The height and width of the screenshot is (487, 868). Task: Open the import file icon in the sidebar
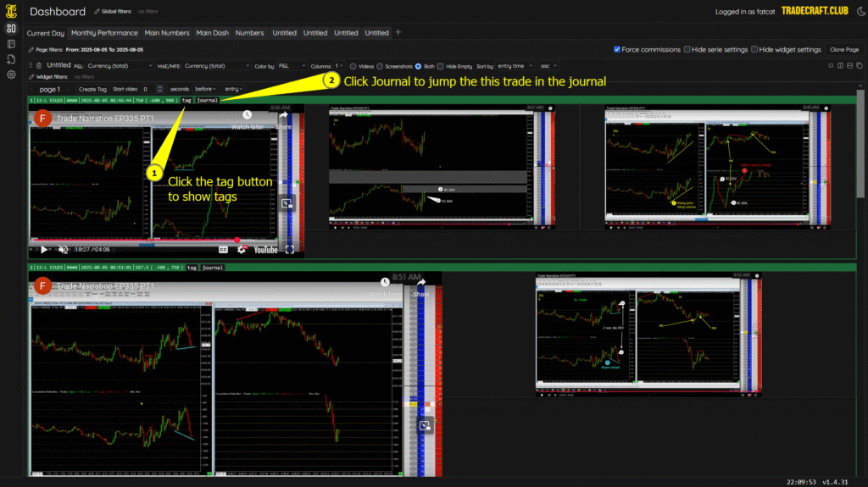[x=11, y=59]
